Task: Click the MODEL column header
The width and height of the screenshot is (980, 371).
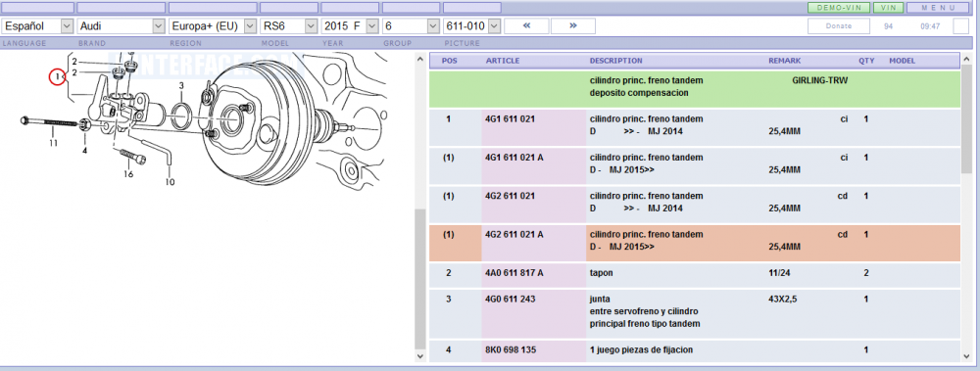Action: tap(902, 62)
